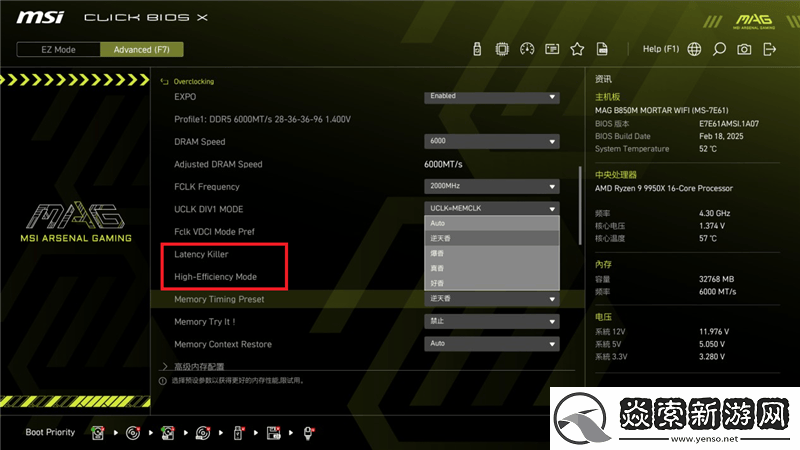The image size is (800, 450).
Task: Open the DRAM Speed 6000 dropdown
Action: point(491,142)
